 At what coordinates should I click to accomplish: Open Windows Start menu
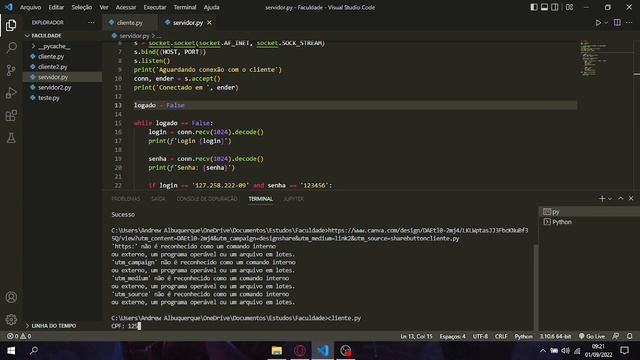pyautogui.click(x=11, y=350)
